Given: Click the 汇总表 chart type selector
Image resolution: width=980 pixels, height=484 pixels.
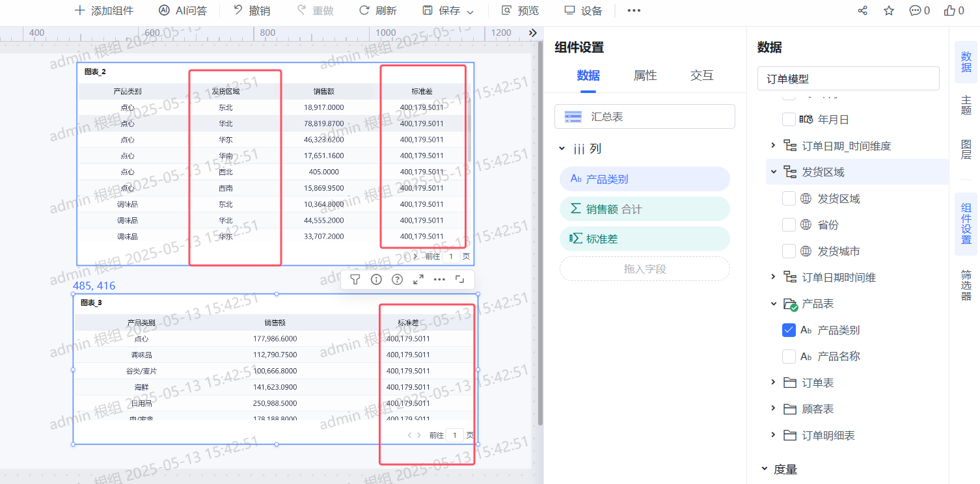Looking at the screenshot, I should click(644, 116).
